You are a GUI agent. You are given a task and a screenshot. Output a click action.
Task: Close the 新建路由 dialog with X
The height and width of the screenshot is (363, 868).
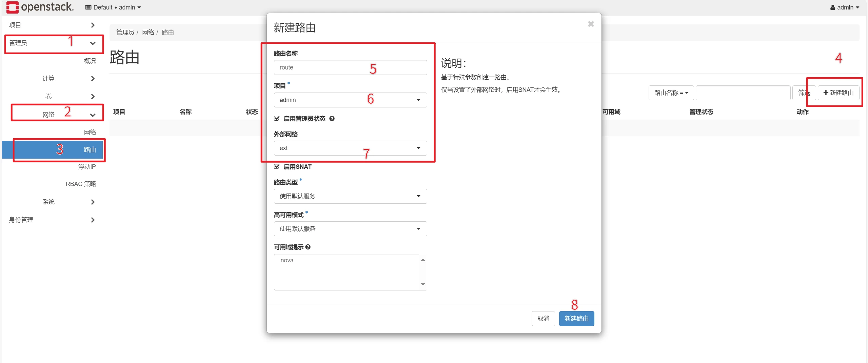coord(591,24)
